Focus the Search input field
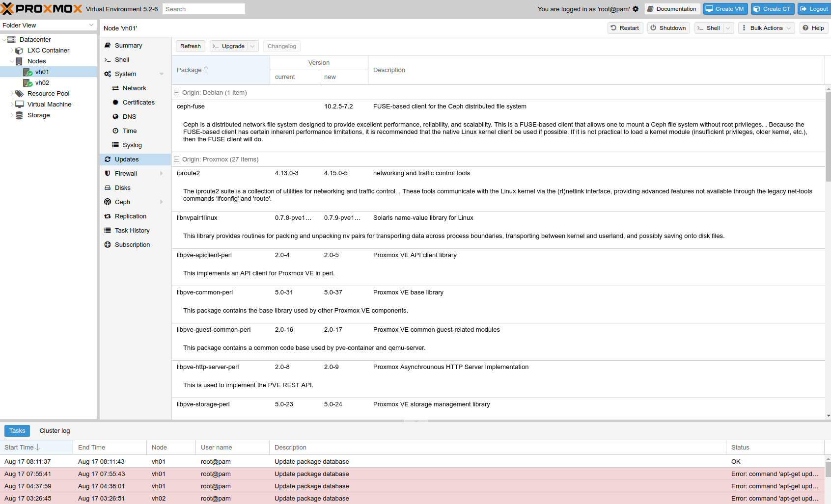The width and height of the screenshot is (831, 504). tap(204, 9)
